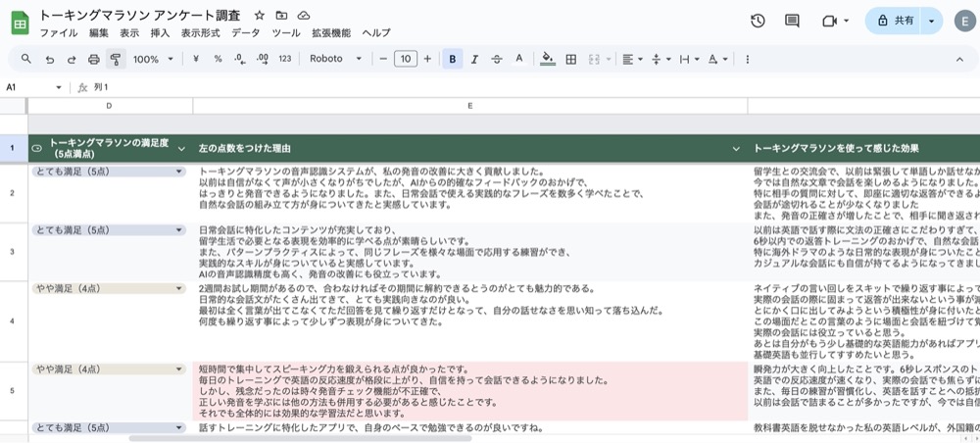Star this spreadsheet
Image resolution: width=980 pixels, height=443 pixels.
click(x=259, y=16)
